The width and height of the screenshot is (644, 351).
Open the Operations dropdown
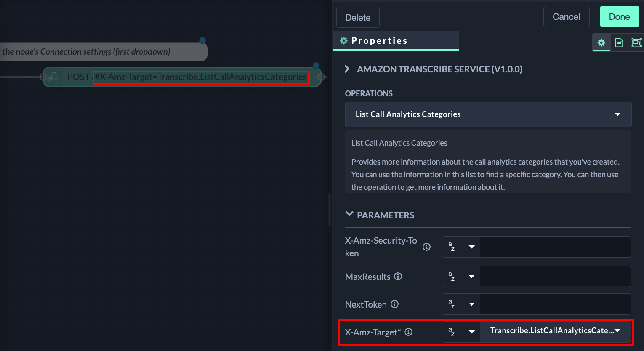[x=488, y=114]
